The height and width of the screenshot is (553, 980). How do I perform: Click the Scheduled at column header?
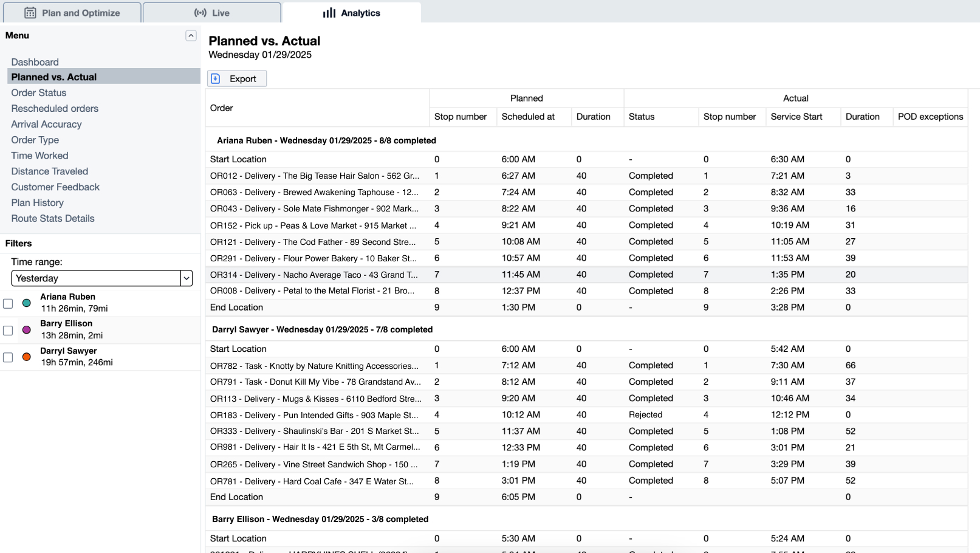point(528,117)
